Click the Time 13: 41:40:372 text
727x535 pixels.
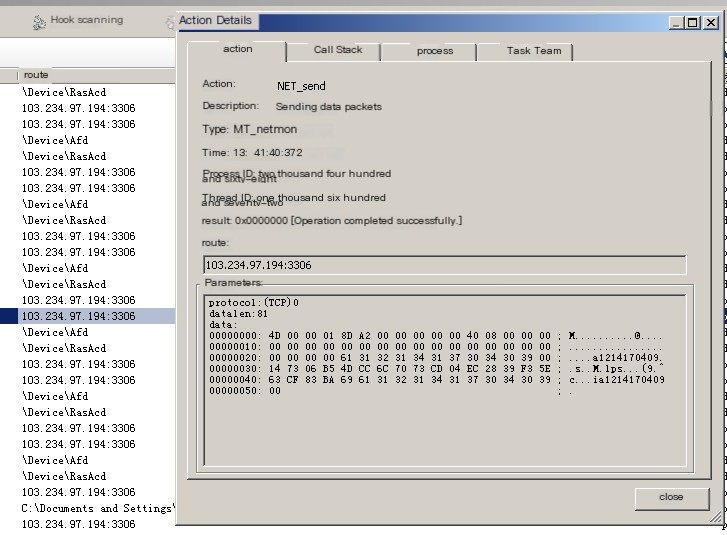252,153
